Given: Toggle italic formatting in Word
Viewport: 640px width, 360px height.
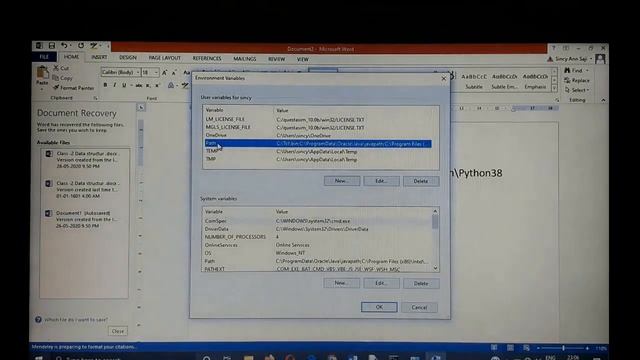Looking at the screenshot, I should click(x=115, y=85).
